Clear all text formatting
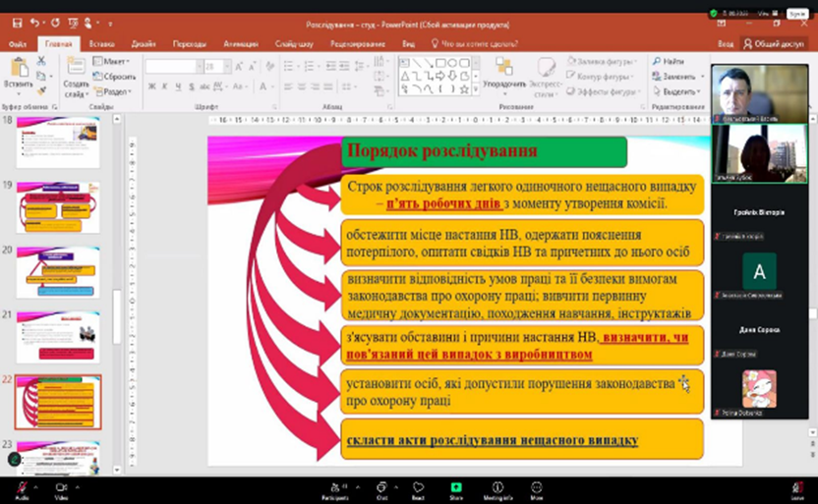This screenshot has height=504, width=818. pos(269,66)
